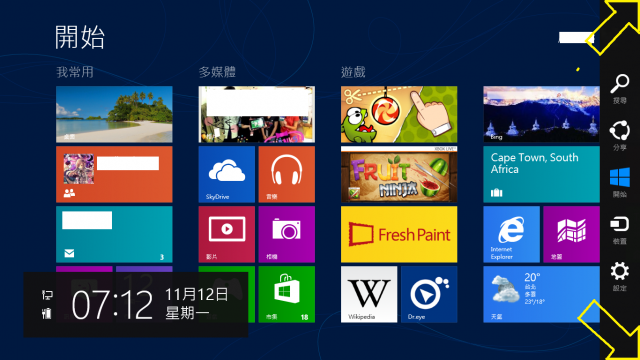Click the network status icon beside clock
Image resolution: width=640 pixels, height=360 pixels.
tap(47, 295)
